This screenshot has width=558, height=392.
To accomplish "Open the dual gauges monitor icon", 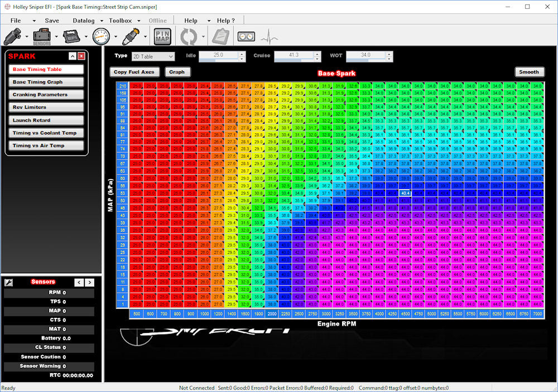I will point(246,36).
